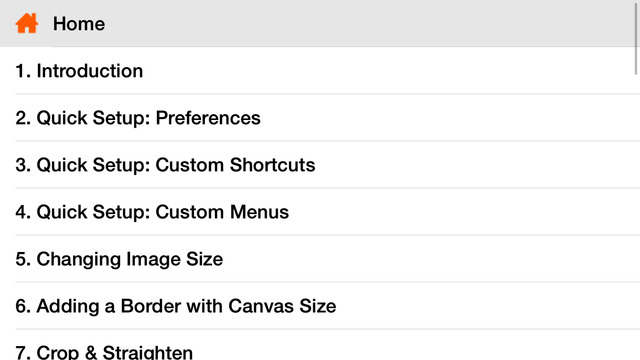Open the 5. Changing Image Size lesson
Screen dimensions: 640x360
tap(320, 259)
